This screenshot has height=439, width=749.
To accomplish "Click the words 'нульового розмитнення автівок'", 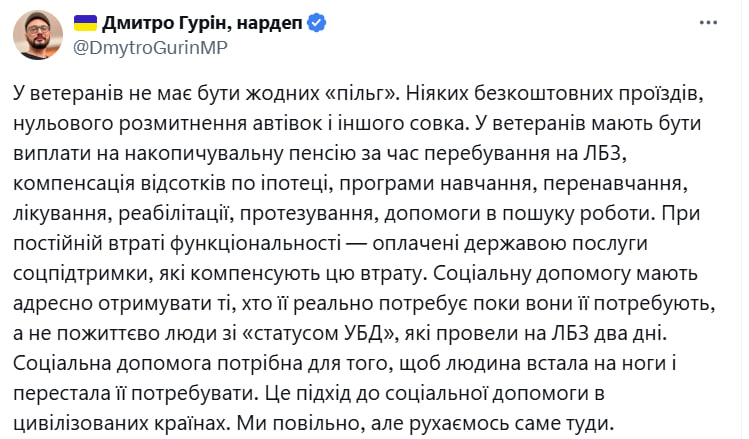I will (x=168, y=124).
